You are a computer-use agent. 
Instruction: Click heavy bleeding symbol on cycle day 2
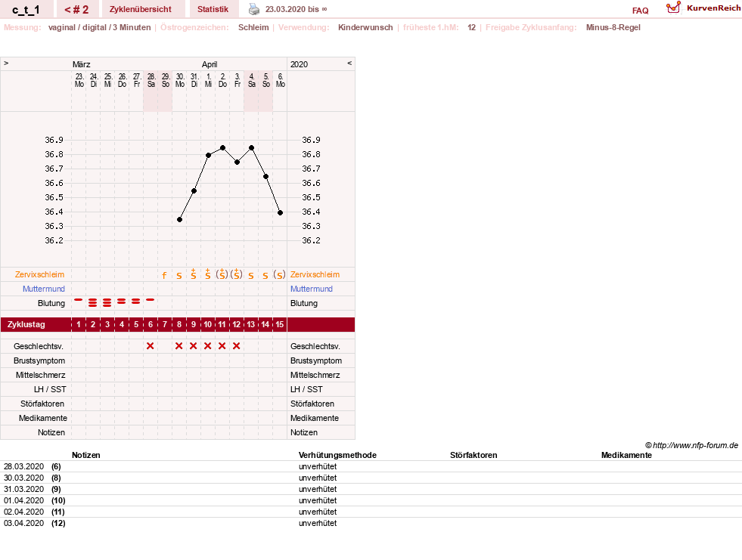[93, 303]
